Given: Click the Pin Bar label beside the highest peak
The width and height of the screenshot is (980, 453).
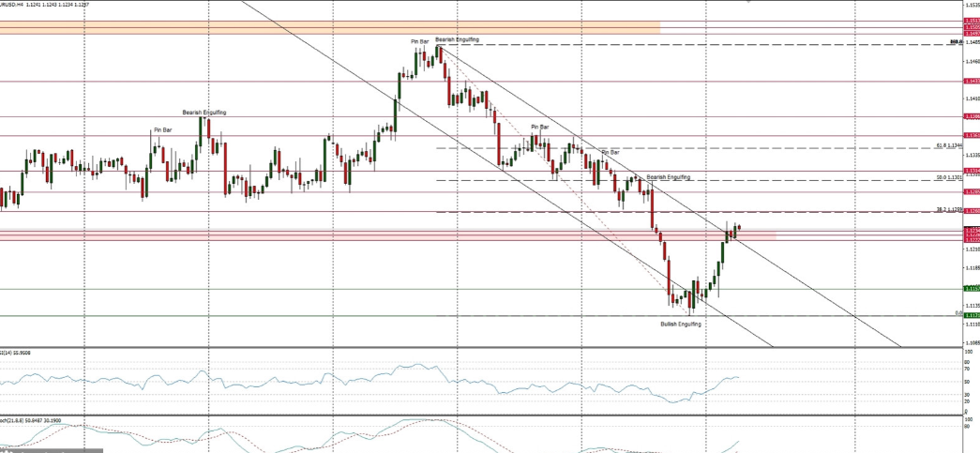Looking at the screenshot, I should click(419, 41).
